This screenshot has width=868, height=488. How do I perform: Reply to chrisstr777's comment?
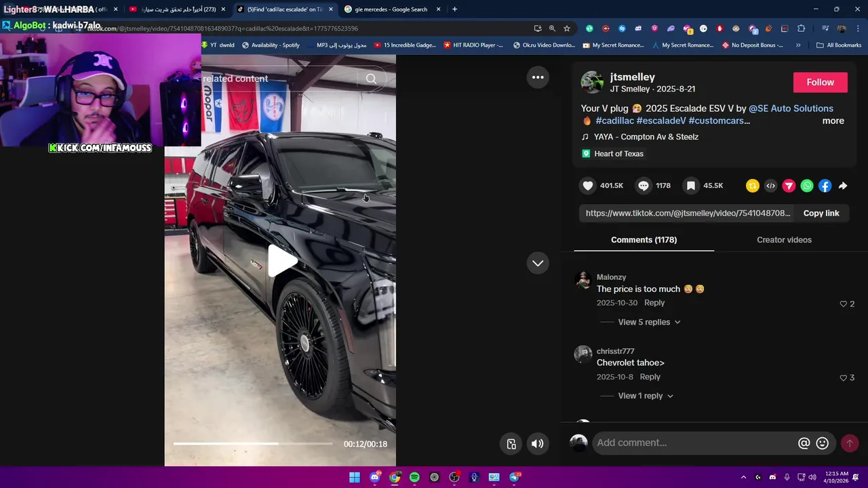[x=650, y=377]
